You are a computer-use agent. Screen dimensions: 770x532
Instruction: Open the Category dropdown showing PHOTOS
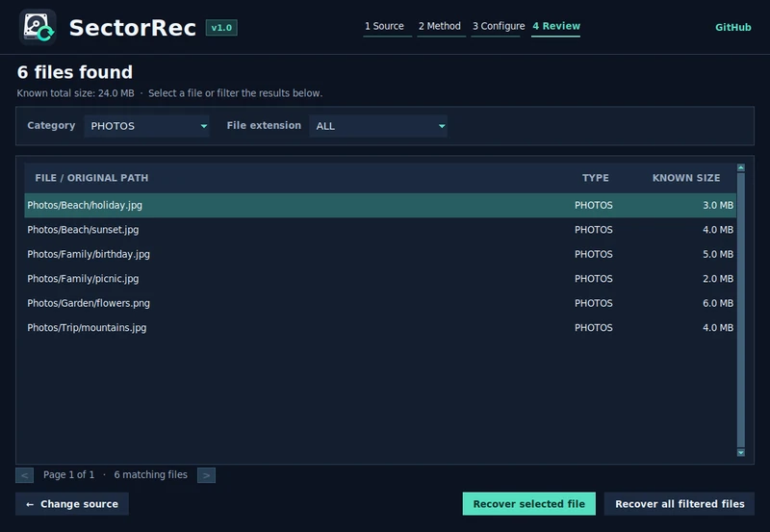[147, 126]
